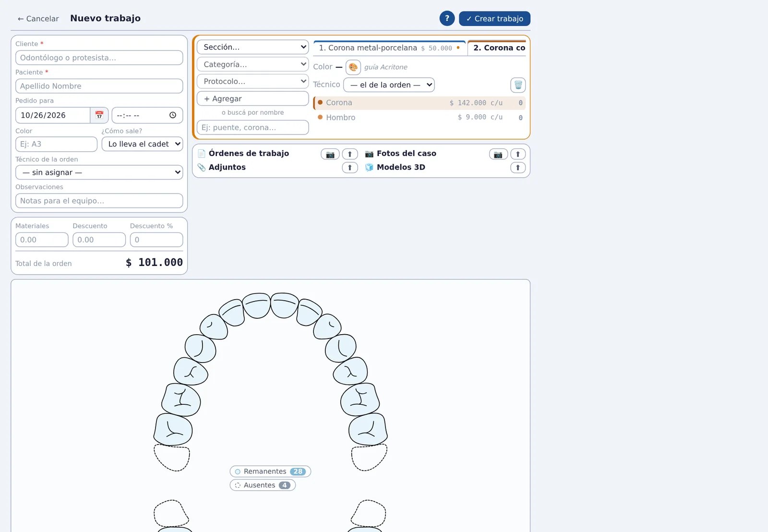The image size is (768, 532).
Task: Switch to Corona metal-porcelana tab
Action: [x=390, y=48]
